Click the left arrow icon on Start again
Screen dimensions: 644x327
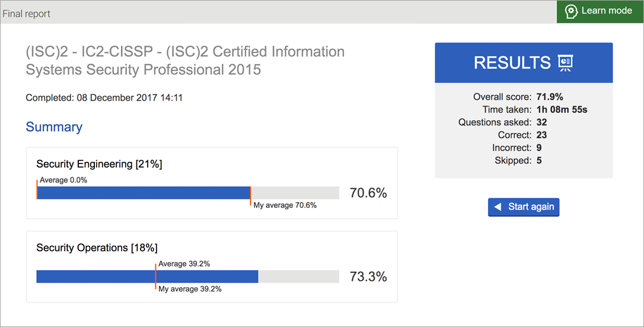click(498, 207)
